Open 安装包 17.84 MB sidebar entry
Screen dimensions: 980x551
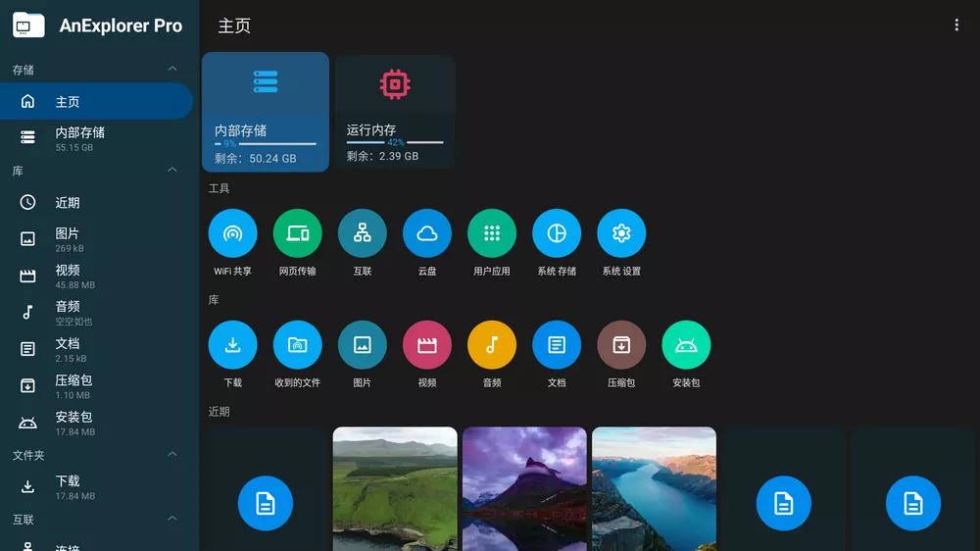point(96,424)
